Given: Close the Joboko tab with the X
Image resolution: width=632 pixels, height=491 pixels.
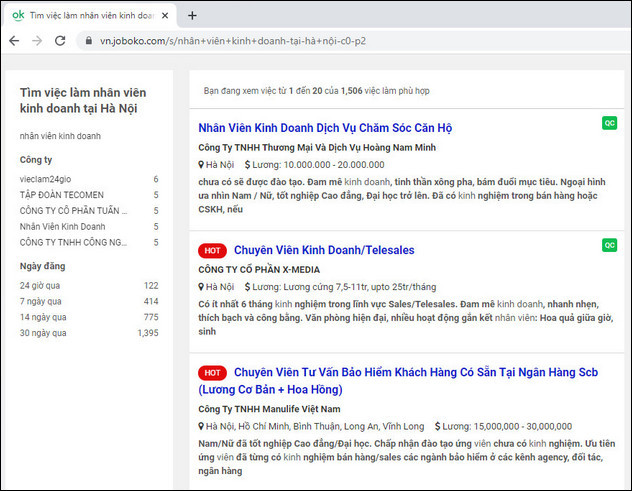Looking at the screenshot, I should coord(165,15).
